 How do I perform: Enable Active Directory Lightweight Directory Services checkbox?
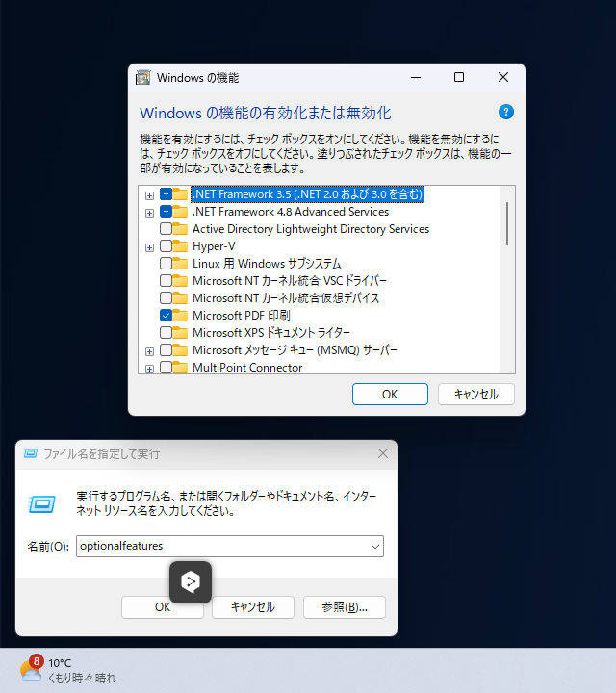coord(166,229)
